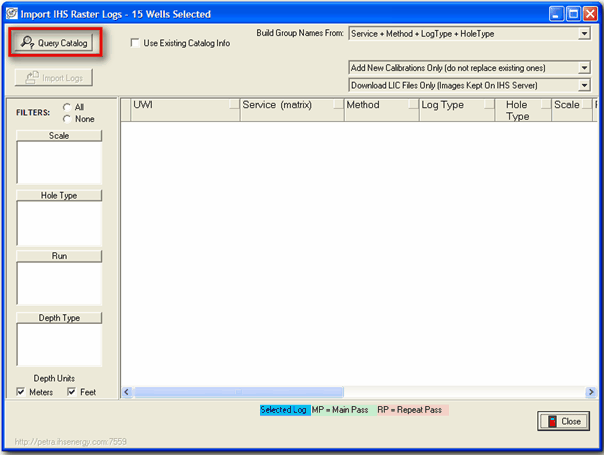Enable Use Existing Catalog Info checkbox

point(136,43)
